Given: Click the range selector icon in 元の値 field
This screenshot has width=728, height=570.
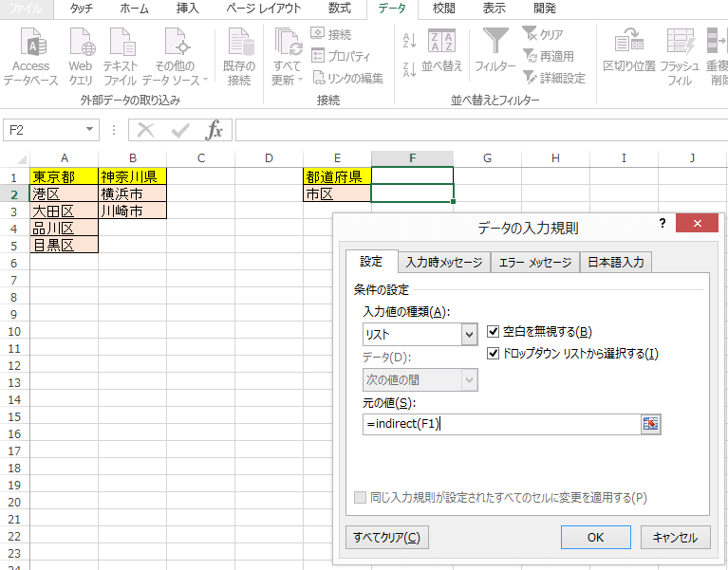Looking at the screenshot, I should 650,424.
